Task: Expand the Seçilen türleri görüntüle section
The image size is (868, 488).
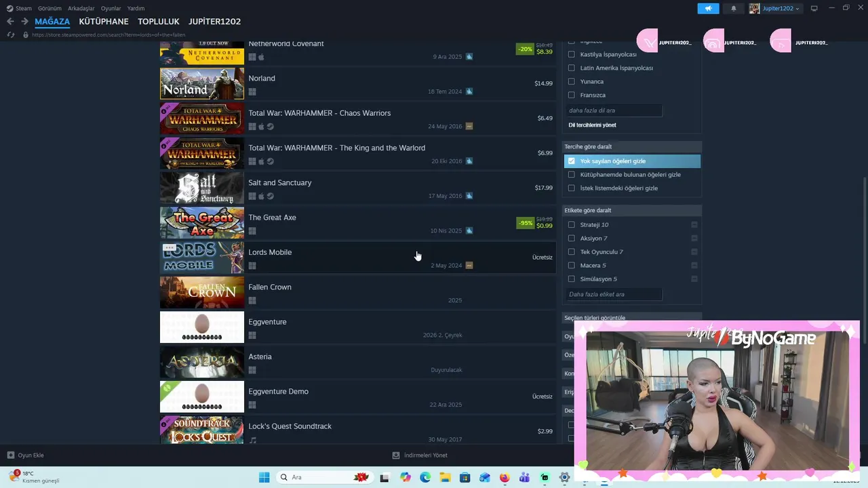Action: [632, 317]
